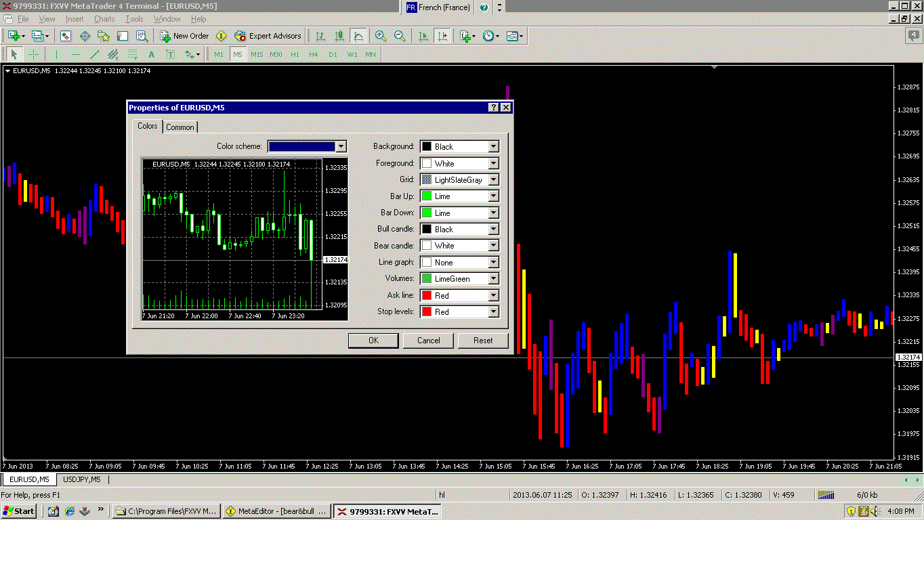Open the File menu
This screenshot has width=924, height=585.
pos(23,19)
